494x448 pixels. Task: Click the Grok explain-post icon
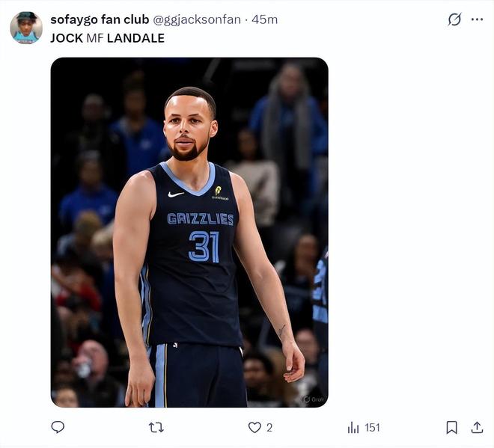click(454, 19)
